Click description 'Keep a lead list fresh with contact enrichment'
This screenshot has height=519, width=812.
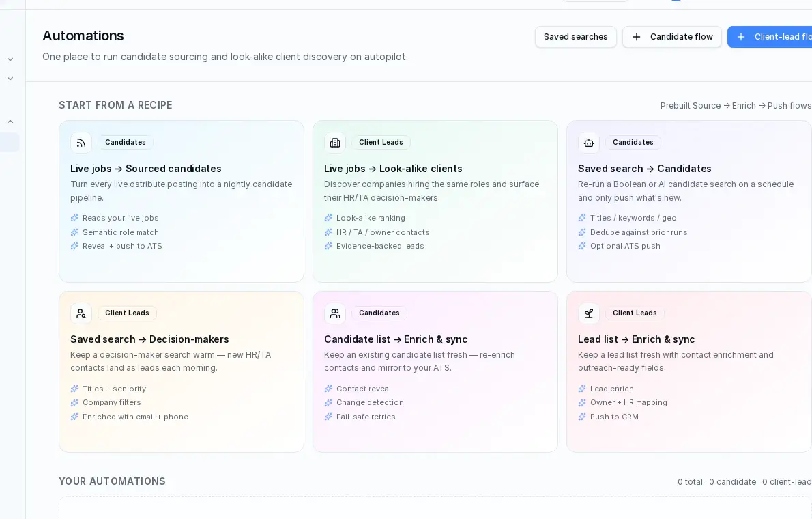[676, 361]
